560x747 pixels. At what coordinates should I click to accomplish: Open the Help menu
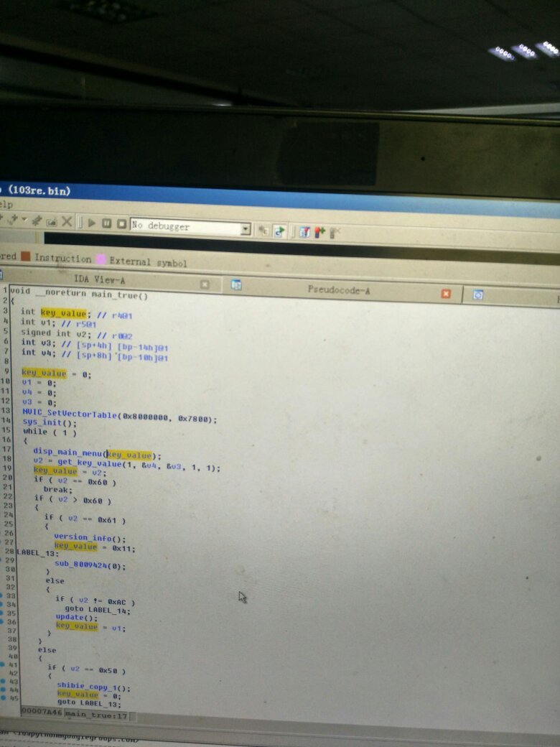(x=6, y=205)
